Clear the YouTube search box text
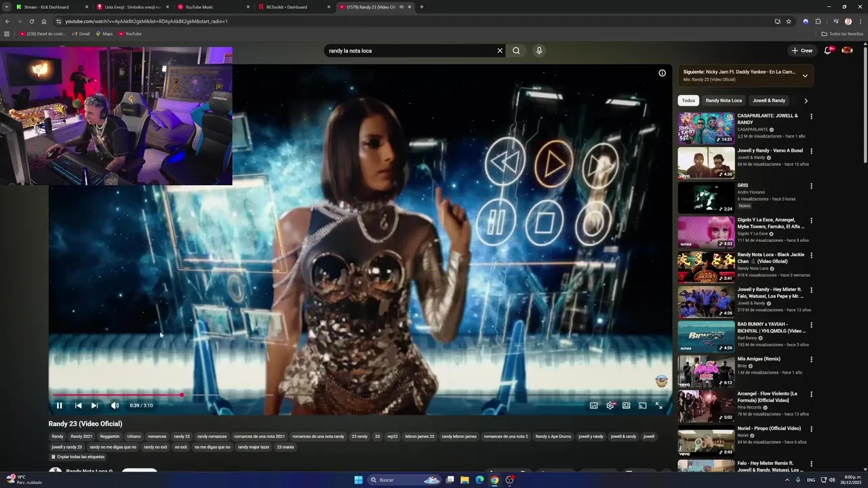The image size is (868, 488). [500, 50]
